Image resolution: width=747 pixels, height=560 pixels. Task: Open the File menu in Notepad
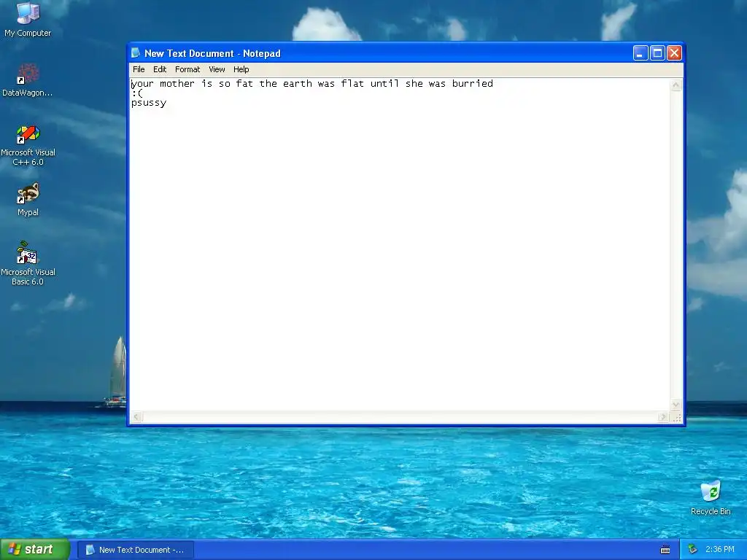point(139,69)
